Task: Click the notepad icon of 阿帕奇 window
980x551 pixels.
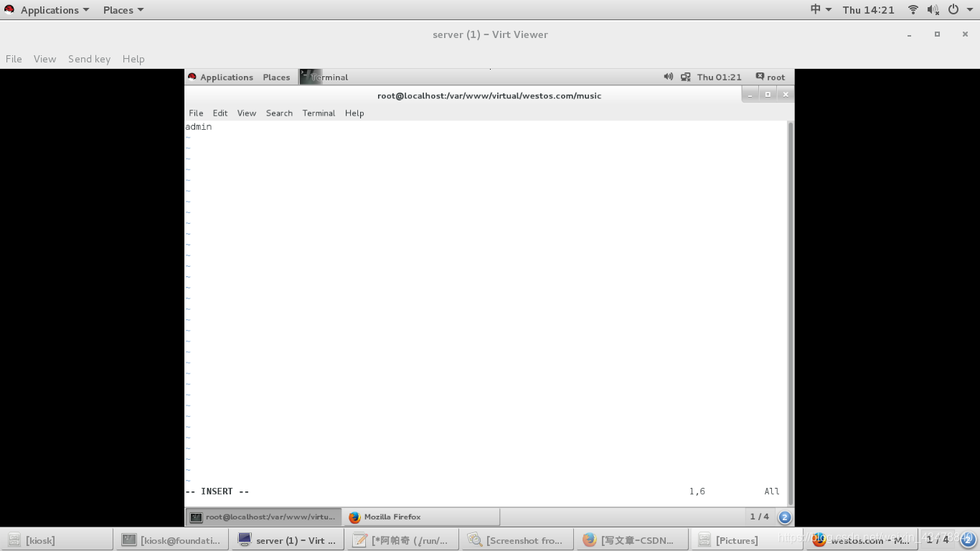Action: point(360,540)
